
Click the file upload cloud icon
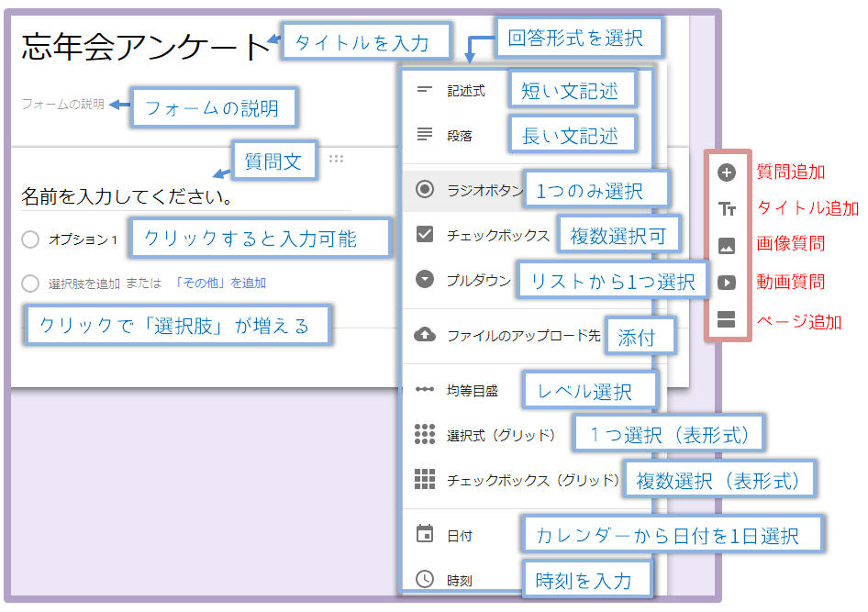coord(425,335)
